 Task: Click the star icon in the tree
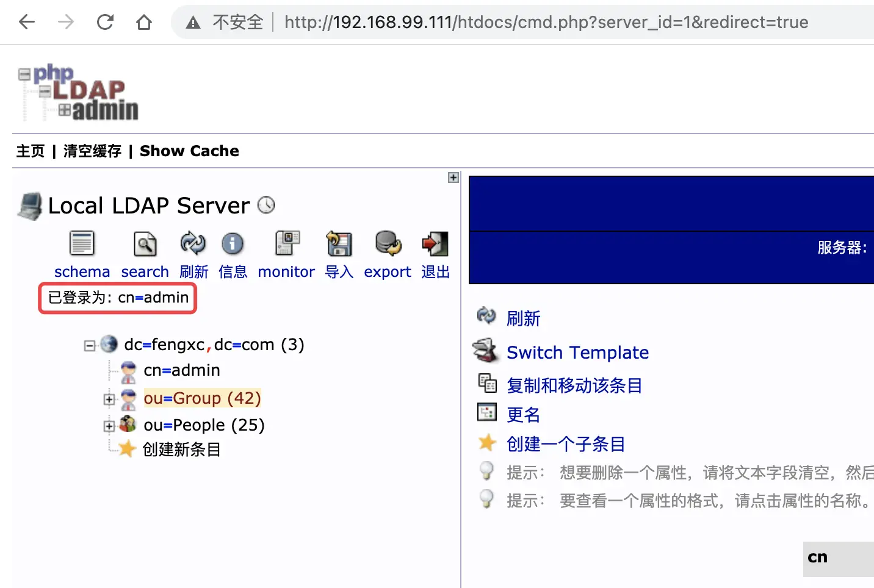click(127, 449)
